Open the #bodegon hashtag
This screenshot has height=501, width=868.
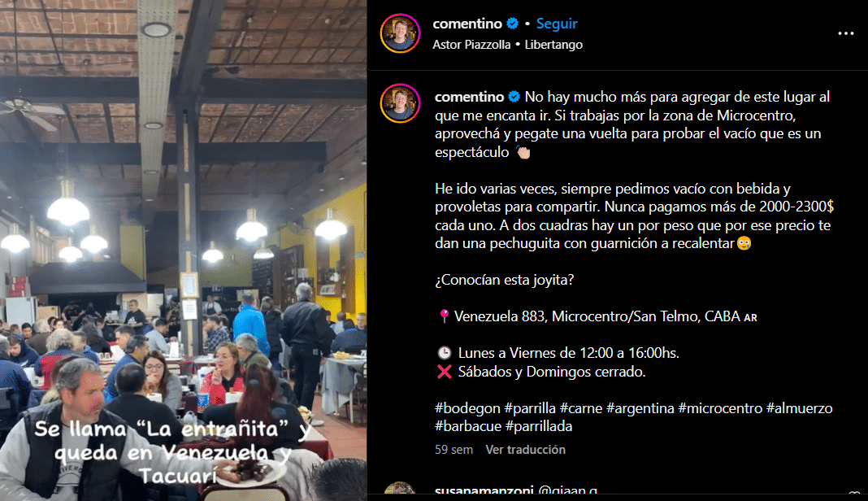pyautogui.click(x=467, y=408)
